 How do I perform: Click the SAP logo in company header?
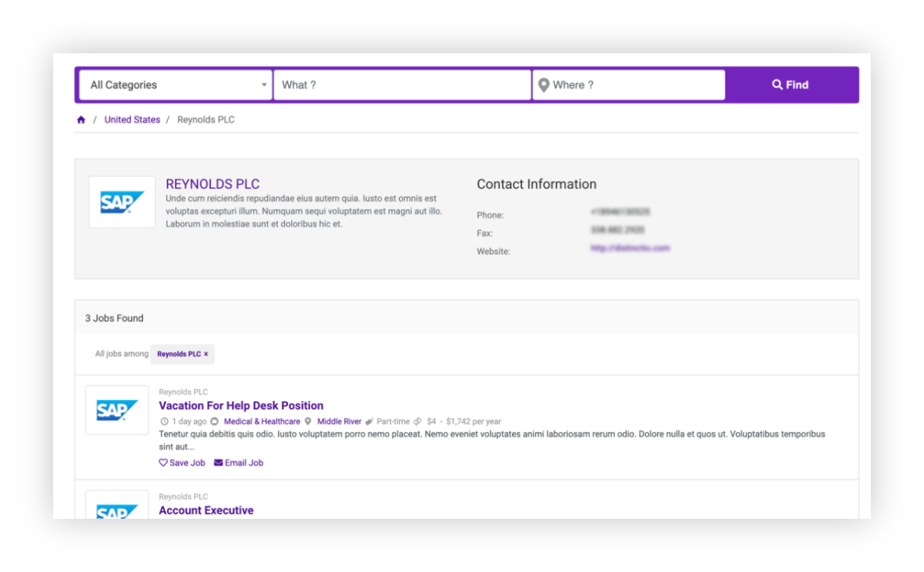tap(122, 202)
